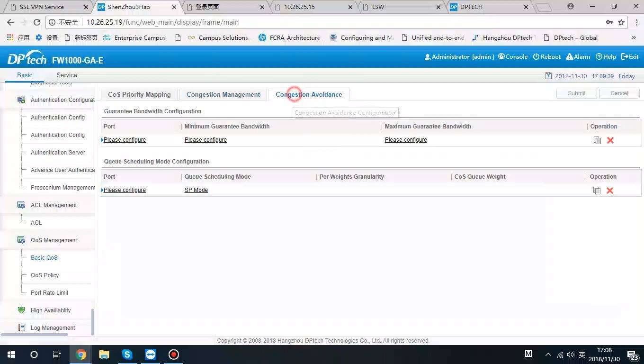644x364 pixels.
Task: Click the calendar icon beside the date
Action: point(548,76)
